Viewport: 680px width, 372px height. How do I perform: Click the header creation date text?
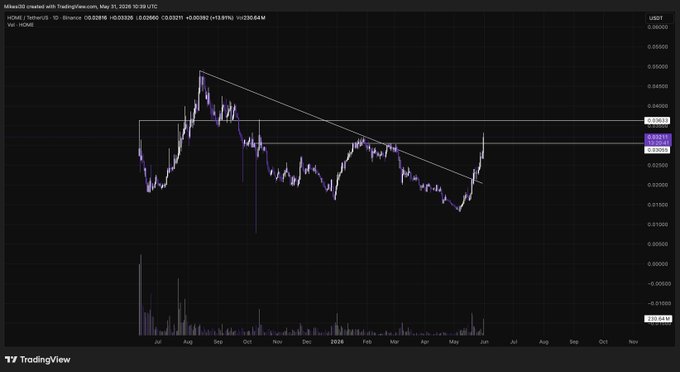point(127,7)
